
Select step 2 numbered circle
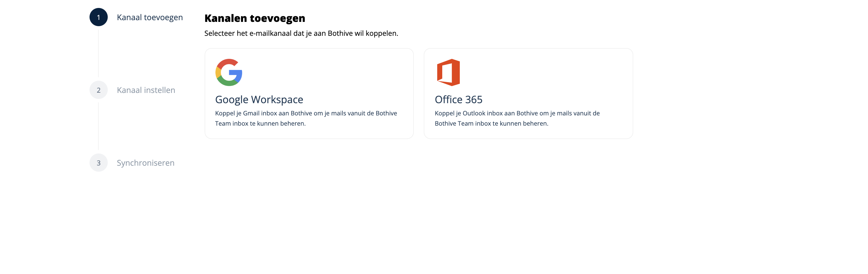click(98, 90)
